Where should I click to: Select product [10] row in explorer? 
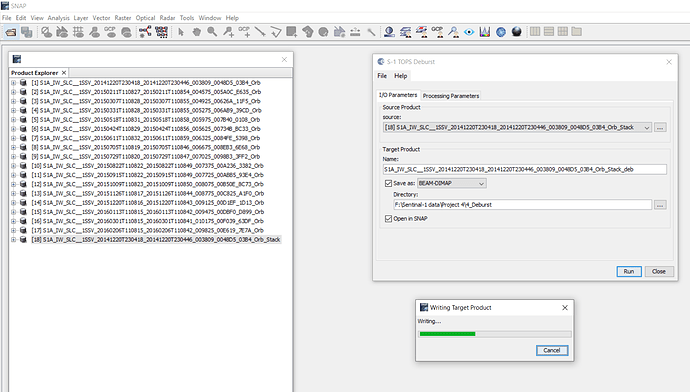click(147, 166)
